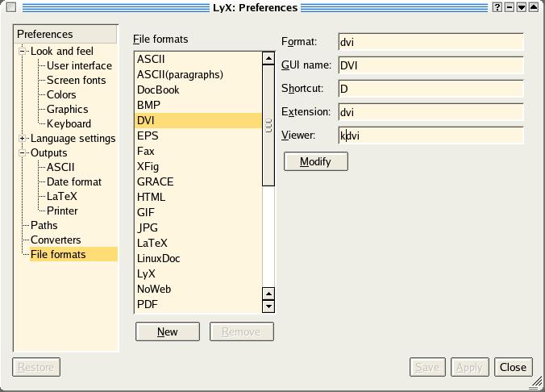Click the help question mark title bar icon

497,7
